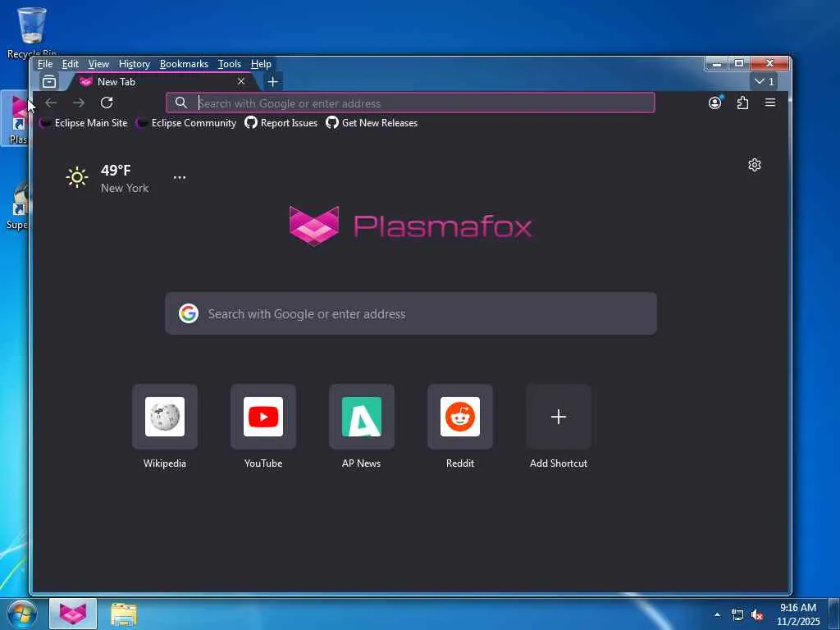Open the Get New Releases bookmark

372,123
